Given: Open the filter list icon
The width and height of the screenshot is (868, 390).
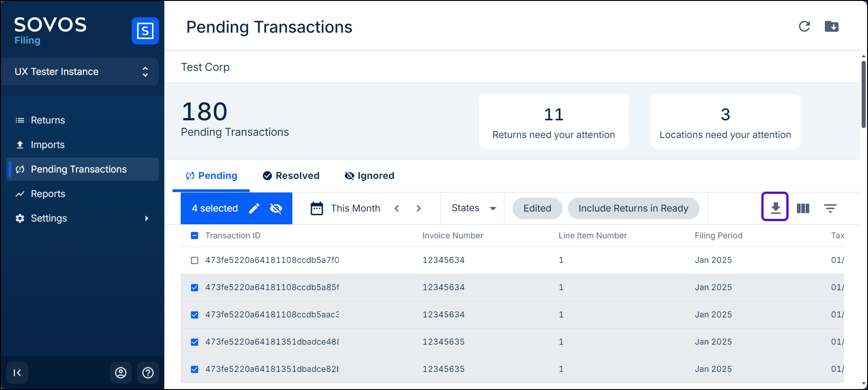Looking at the screenshot, I should click(830, 208).
